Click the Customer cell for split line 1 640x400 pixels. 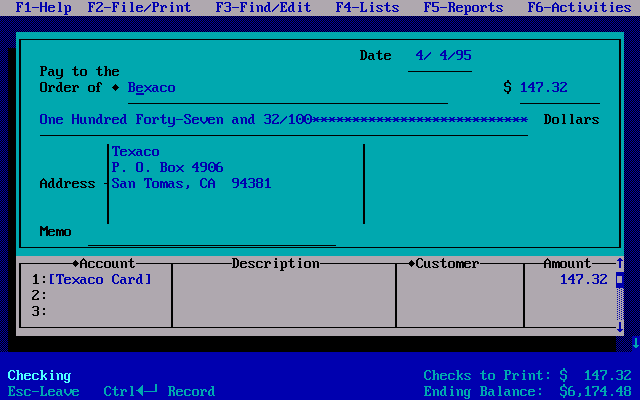coord(460,280)
